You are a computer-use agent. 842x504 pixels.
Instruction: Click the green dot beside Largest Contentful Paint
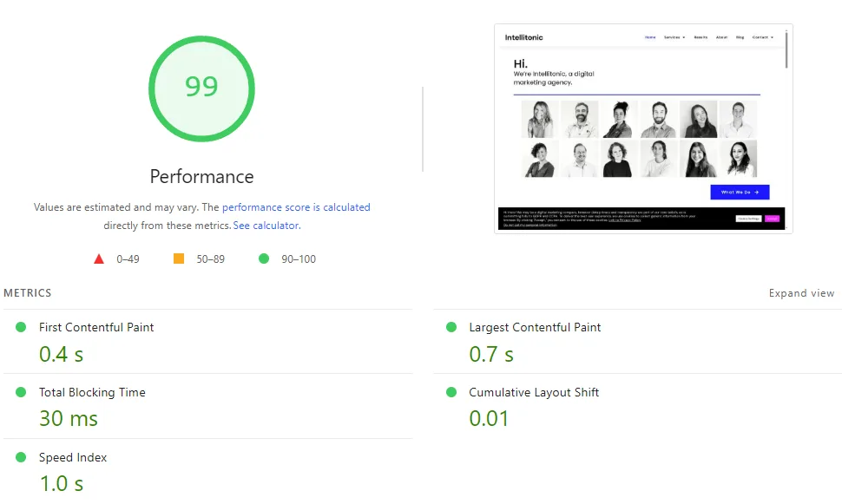[451, 327]
